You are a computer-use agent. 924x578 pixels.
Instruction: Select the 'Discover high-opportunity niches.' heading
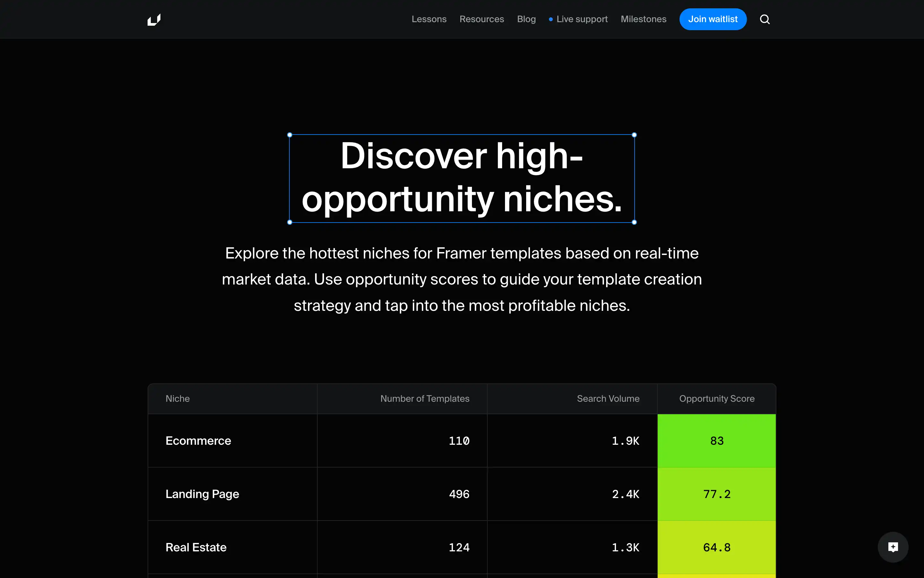coord(462,178)
